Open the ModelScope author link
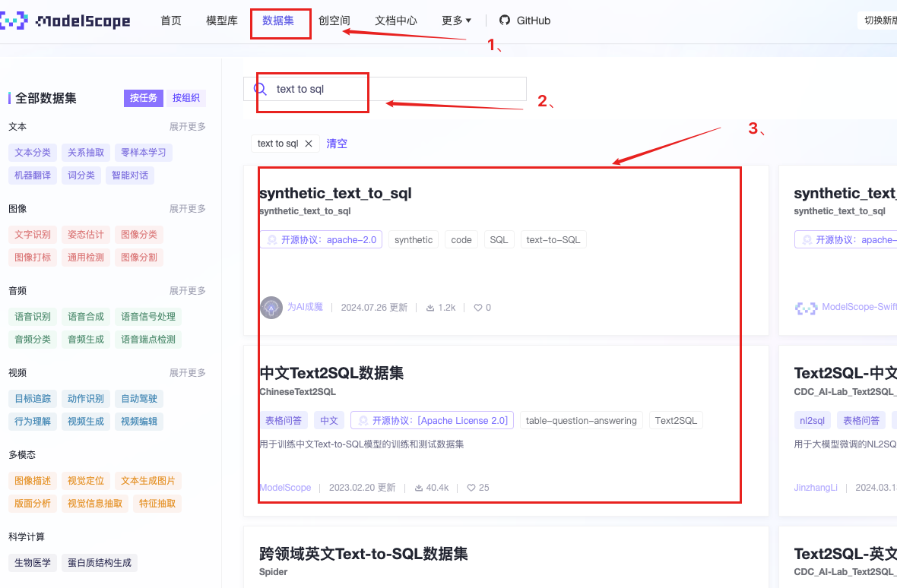 click(x=286, y=488)
